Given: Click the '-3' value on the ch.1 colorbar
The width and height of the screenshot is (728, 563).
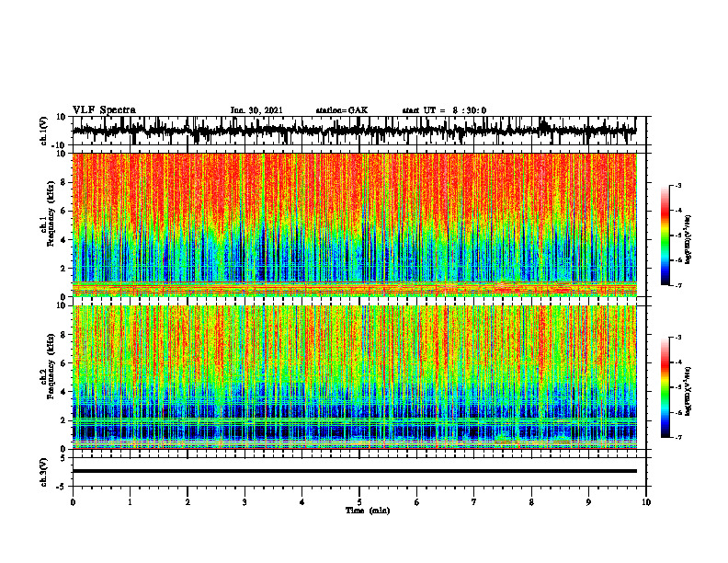Looking at the screenshot, I should [x=677, y=185].
